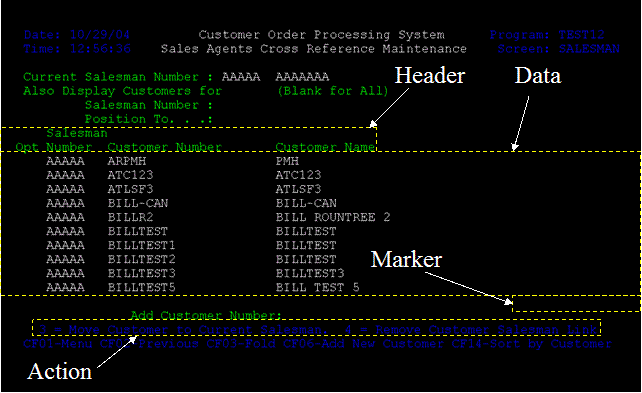Click CF06-Add New Customer function key
This screenshot has width=642, height=393.
point(364,343)
